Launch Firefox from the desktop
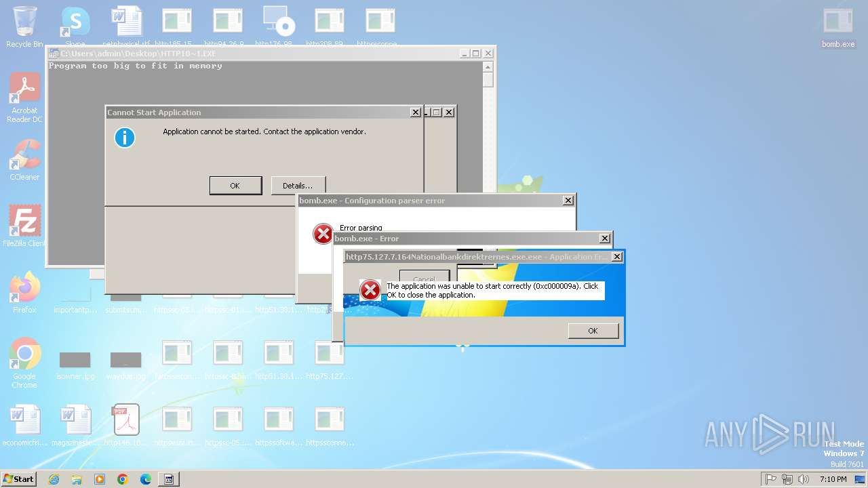The width and height of the screenshot is (868, 488). tap(24, 292)
